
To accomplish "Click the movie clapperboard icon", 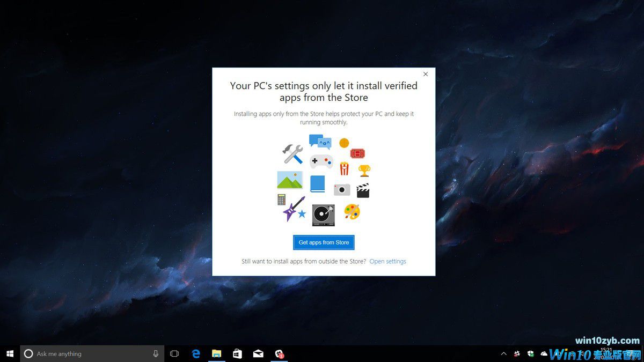I will click(363, 189).
